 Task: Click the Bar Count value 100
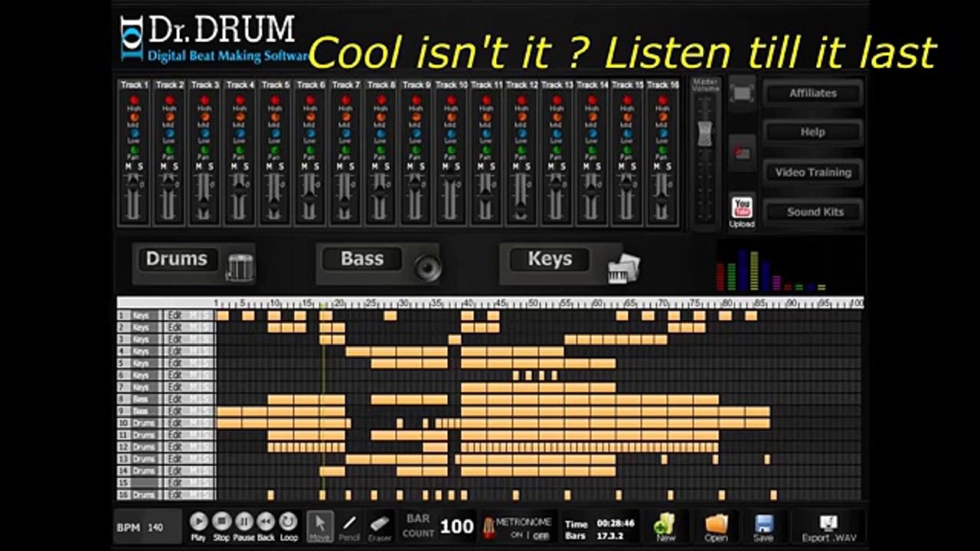456,527
